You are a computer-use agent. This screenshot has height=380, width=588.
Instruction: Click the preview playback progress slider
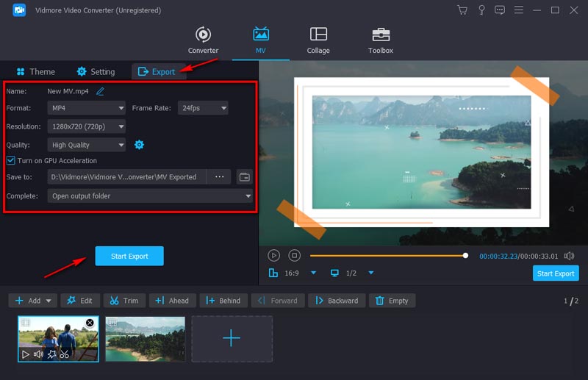(387, 256)
